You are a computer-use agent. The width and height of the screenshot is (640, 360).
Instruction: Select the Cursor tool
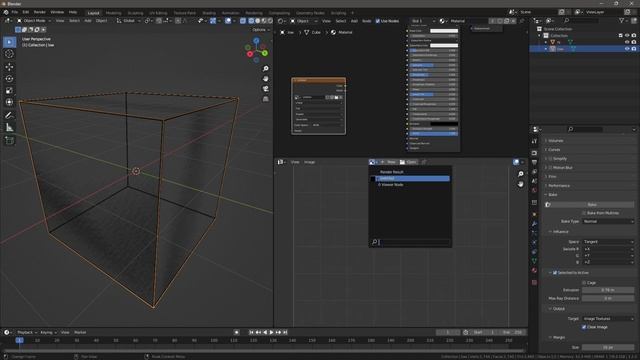tap(9, 54)
